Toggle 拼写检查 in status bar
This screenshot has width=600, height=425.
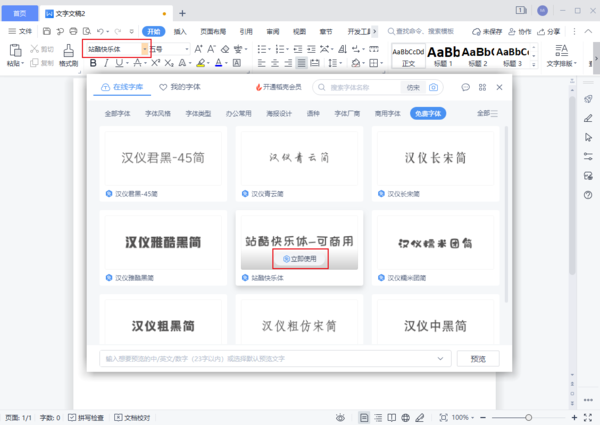(x=88, y=417)
